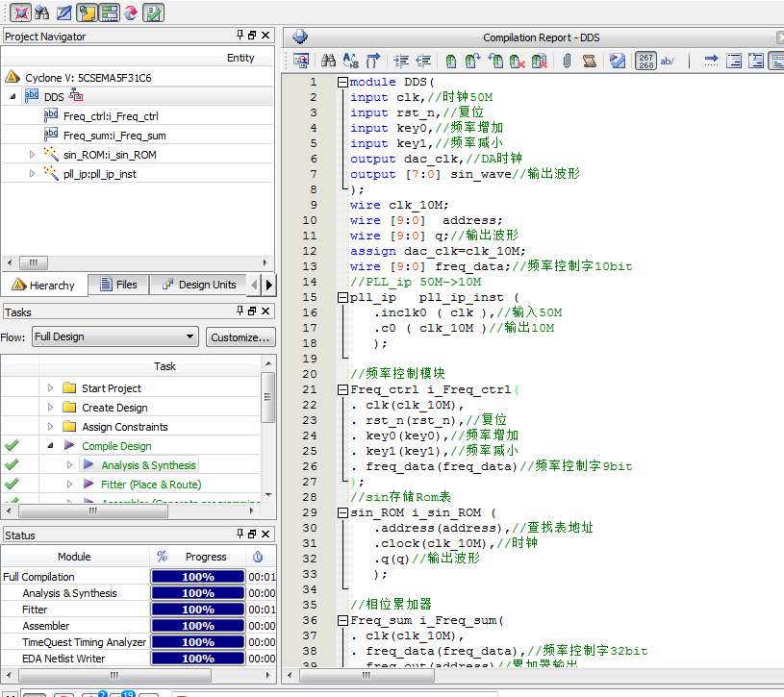Open the Design Units tab

pyautogui.click(x=197, y=285)
